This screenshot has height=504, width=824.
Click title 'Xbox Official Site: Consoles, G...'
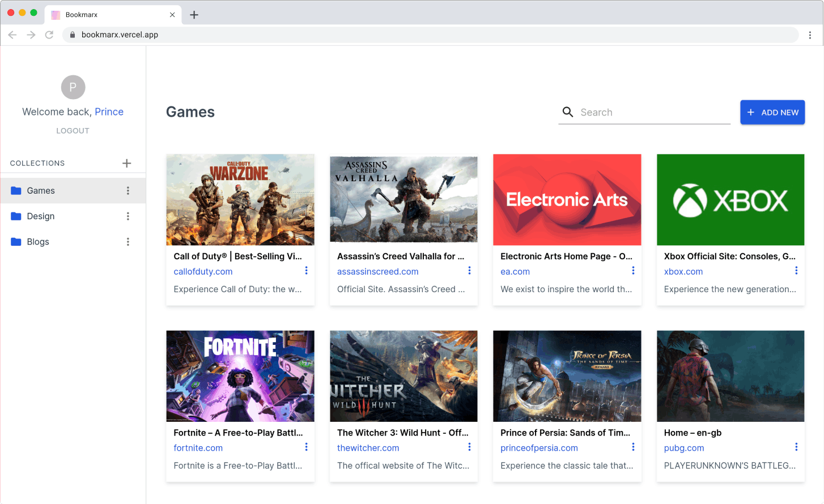pos(730,257)
